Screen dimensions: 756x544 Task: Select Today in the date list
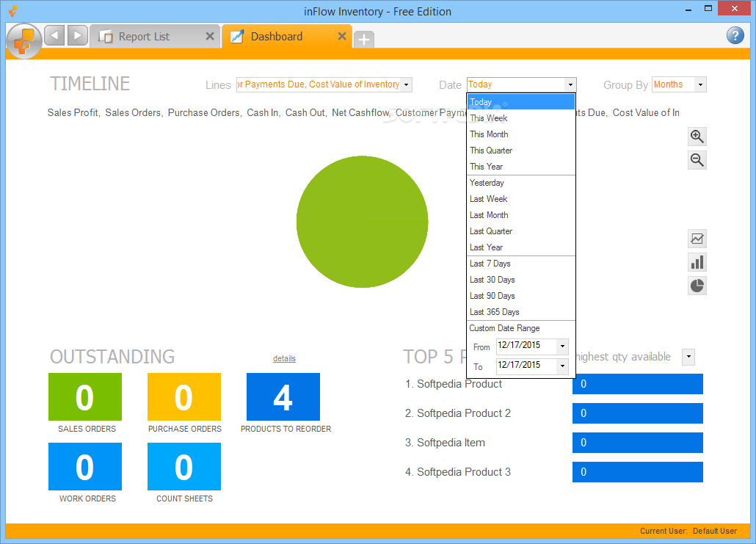coord(520,102)
